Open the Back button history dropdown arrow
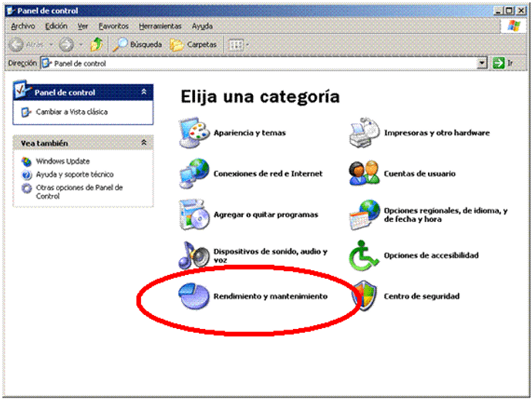532x399 pixels. pyautogui.click(x=51, y=45)
